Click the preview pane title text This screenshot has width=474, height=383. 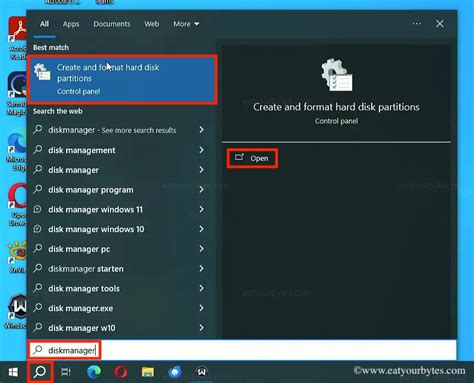(336, 107)
